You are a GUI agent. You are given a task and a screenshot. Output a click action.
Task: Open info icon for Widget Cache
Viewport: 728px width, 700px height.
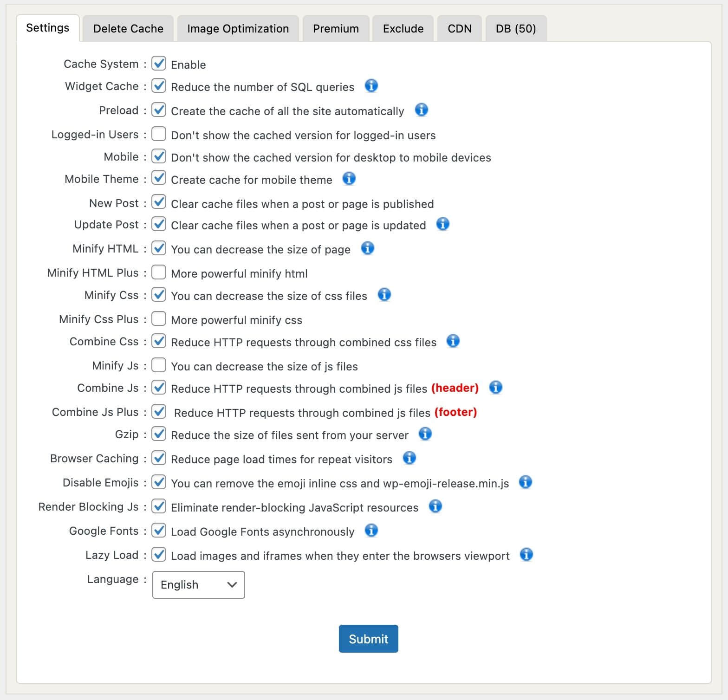[x=371, y=86]
